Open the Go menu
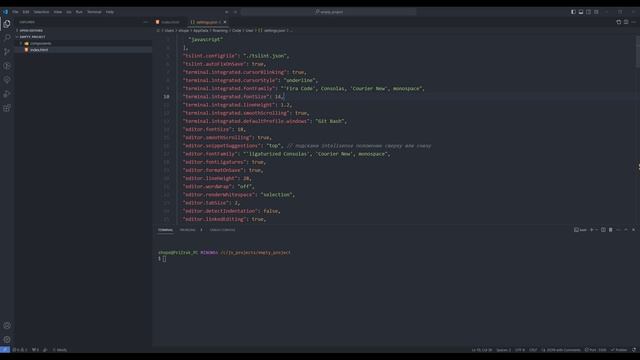 point(69,12)
